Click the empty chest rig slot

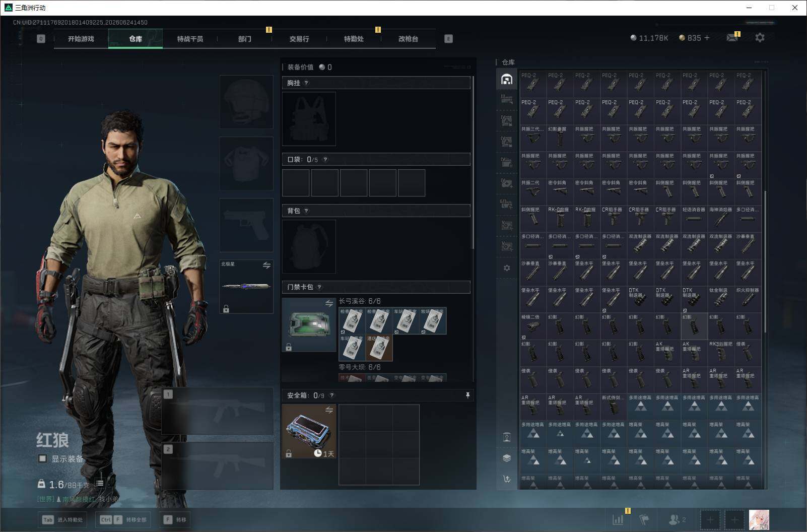coord(309,119)
